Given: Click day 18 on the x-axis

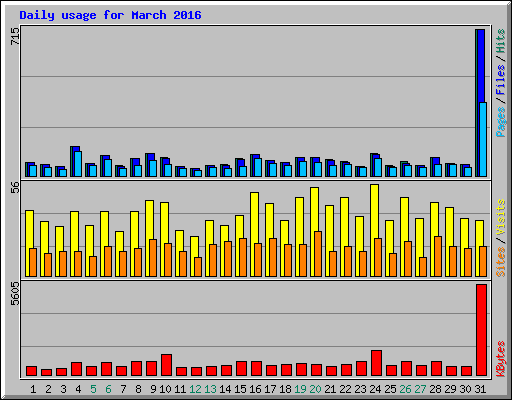Looking at the screenshot, I should [x=285, y=389].
